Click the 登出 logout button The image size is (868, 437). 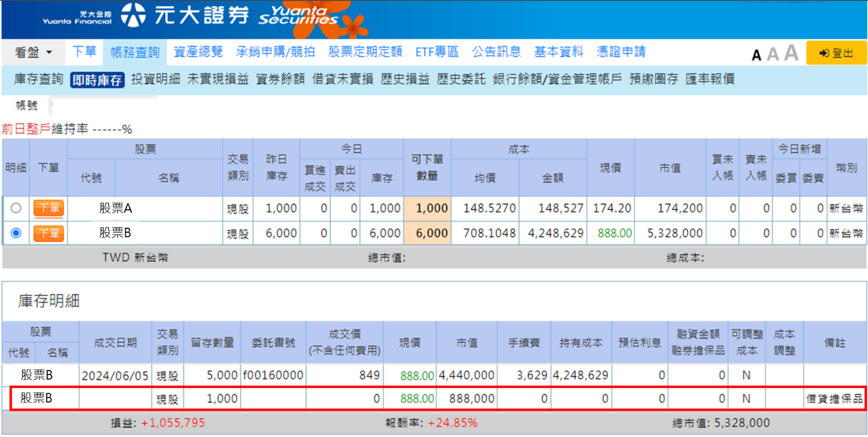pos(836,53)
